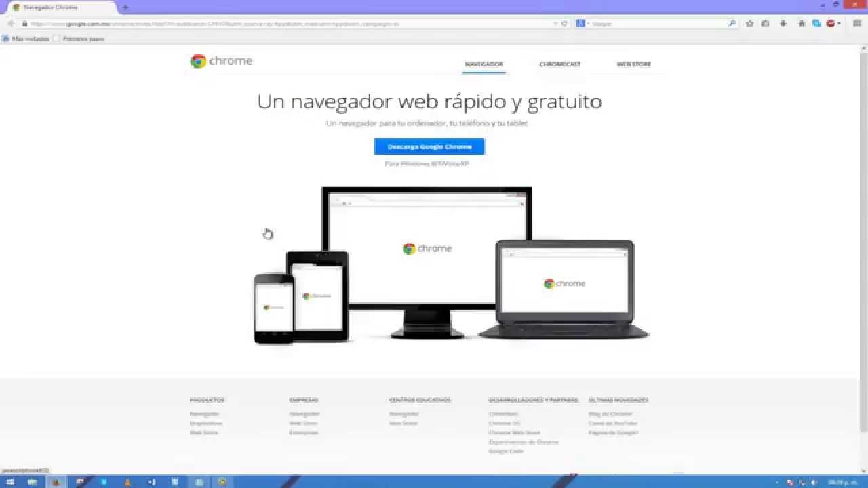Open Navegador link under Centros Educativos
Image resolution: width=868 pixels, height=488 pixels.
(404, 413)
